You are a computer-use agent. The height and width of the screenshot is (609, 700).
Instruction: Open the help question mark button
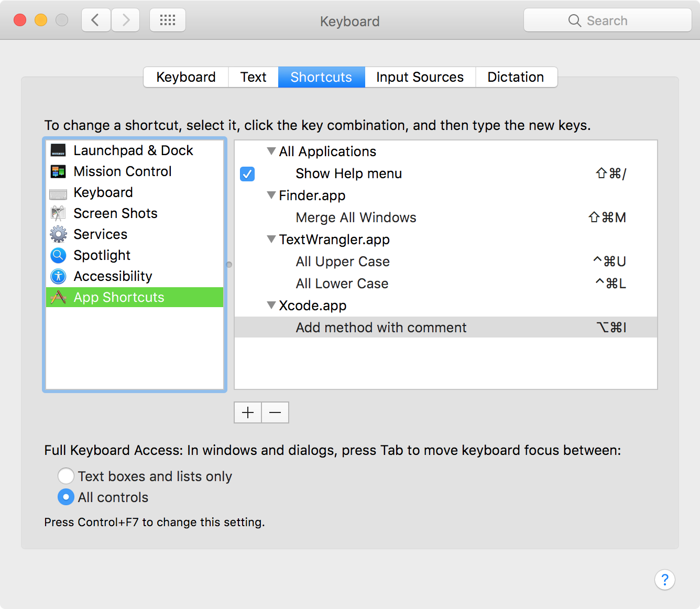pyautogui.click(x=664, y=580)
